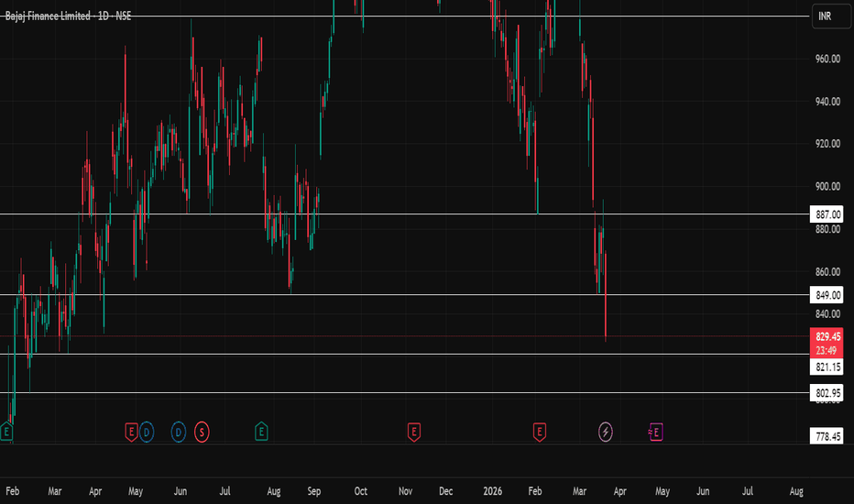Click the 940.00 price scale value

click(827, 102)
